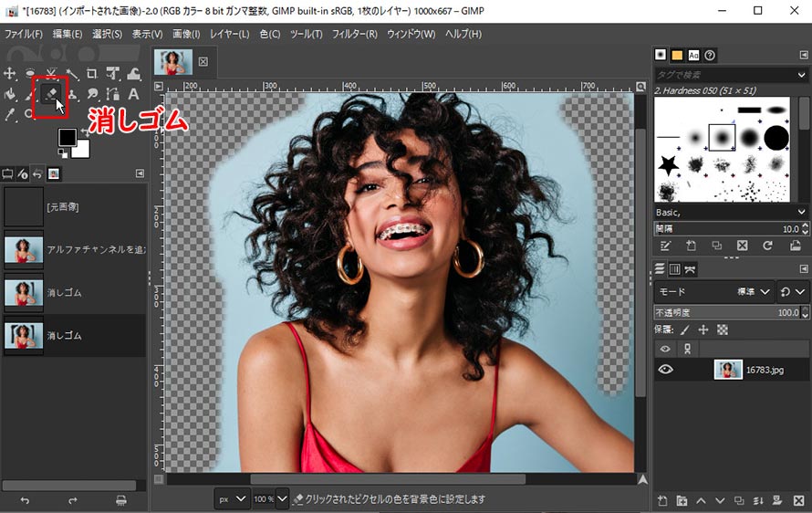The image size is (812, 513).
Task: Swap foreground and background colors
Action: (86, 132)
